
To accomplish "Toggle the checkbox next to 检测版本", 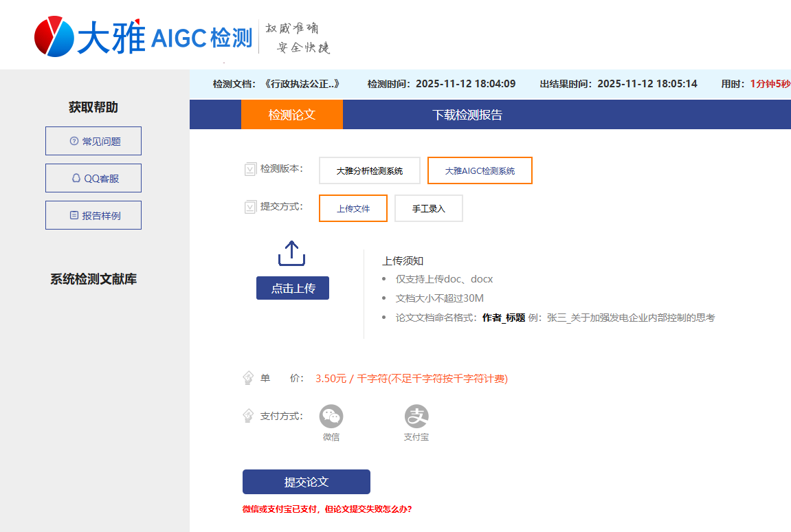I will (x=250, y=168).
